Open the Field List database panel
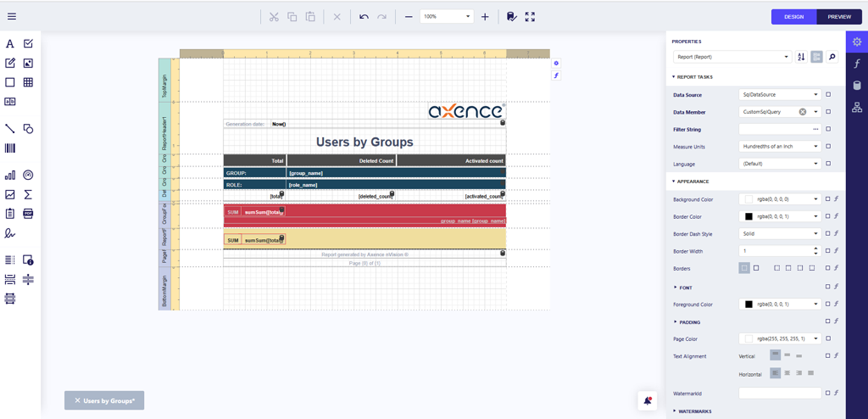This screenshot has height=419, width=868. pos(857,85)
